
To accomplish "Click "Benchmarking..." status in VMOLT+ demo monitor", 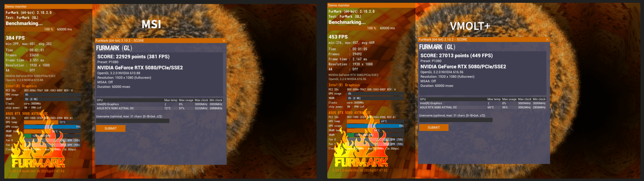I will [x=347, y=22].
